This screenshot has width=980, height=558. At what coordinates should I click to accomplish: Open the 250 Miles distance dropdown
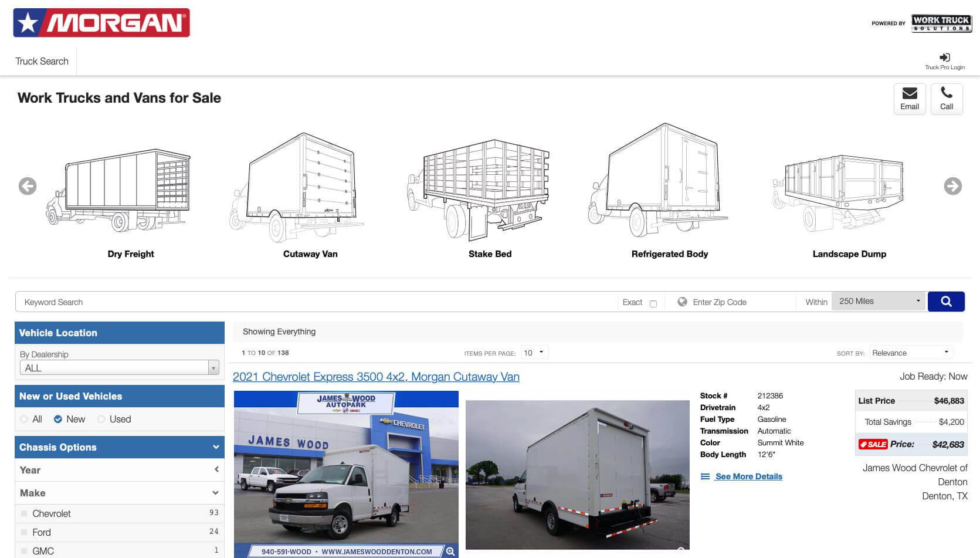coord(878,300)
